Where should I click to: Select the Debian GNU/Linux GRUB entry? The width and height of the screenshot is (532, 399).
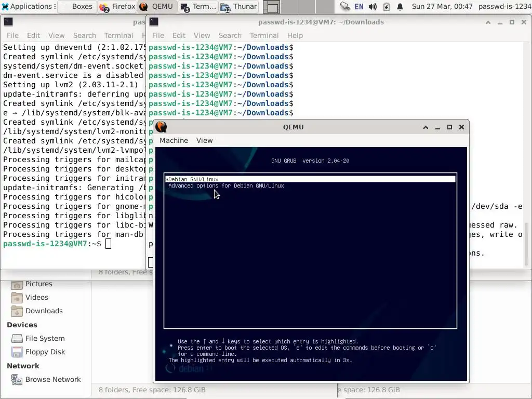click(x=310, y=179)
